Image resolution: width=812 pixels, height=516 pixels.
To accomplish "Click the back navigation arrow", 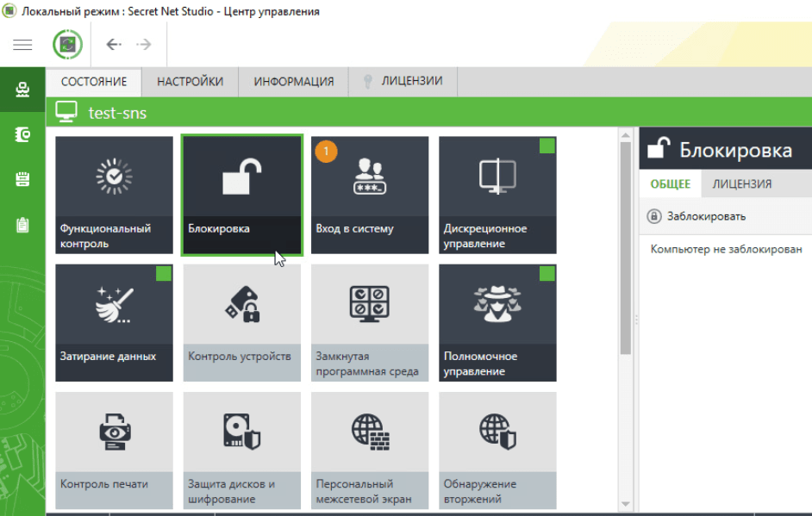I will [113, 45].
